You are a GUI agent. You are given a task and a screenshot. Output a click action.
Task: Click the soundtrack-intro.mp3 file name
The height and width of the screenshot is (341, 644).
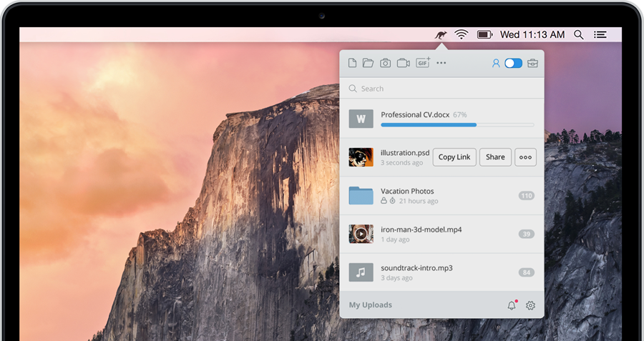[416, 268]
